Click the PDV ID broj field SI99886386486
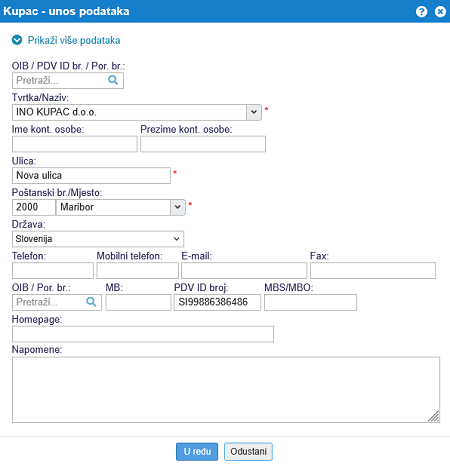Viewport: 450px width, 466px height. (217, 302)
